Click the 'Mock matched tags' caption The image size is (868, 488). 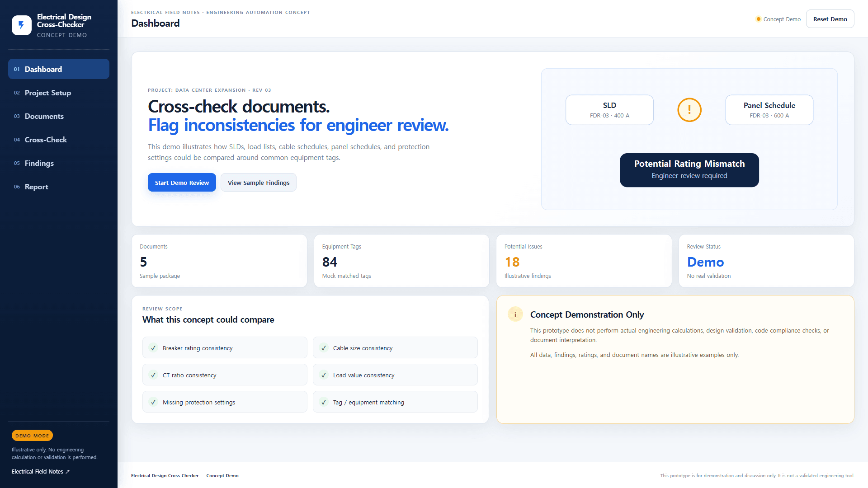[x=346, y=276]
